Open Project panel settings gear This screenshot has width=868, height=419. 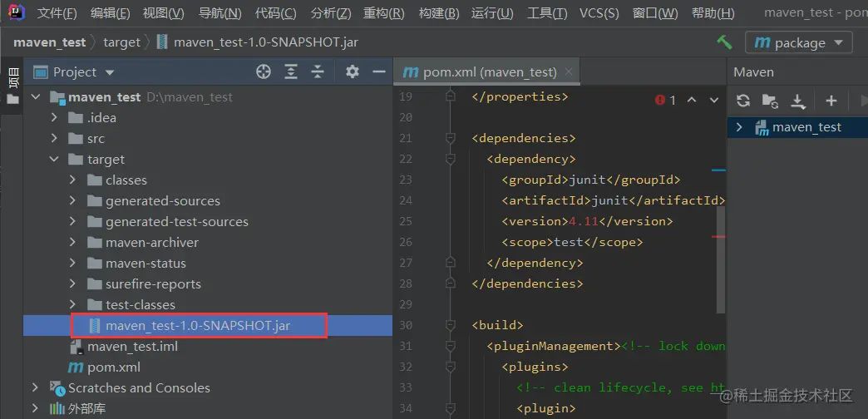pos(352,71)
